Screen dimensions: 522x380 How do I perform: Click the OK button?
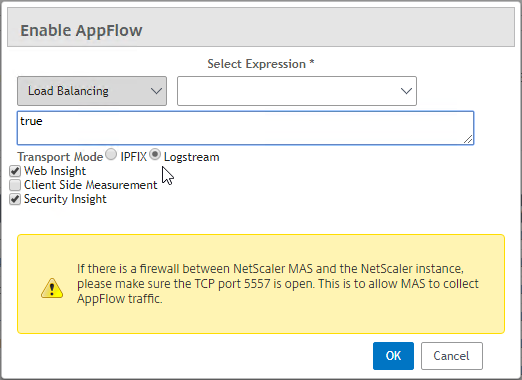393,356
